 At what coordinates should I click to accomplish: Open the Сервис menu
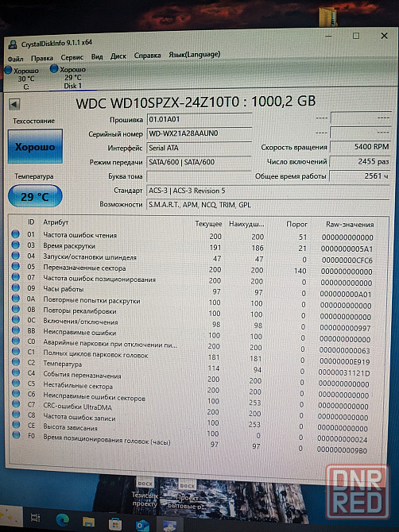coord(72,57)
